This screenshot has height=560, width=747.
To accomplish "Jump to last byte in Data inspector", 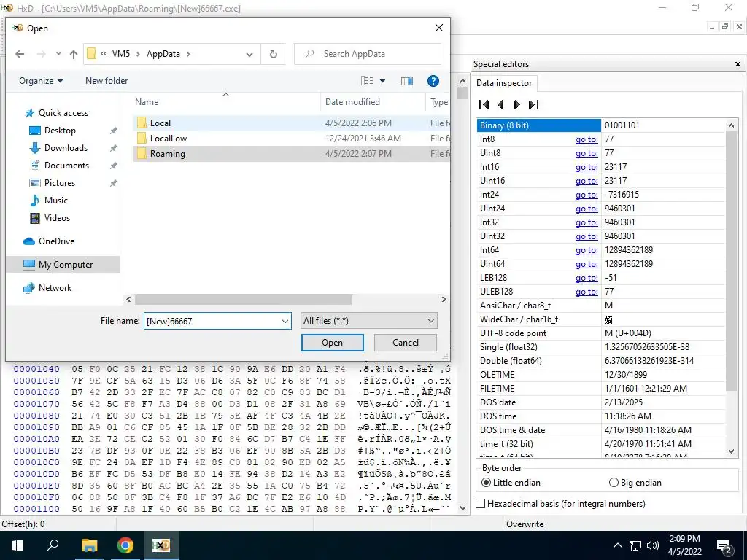I will point(533,104).
